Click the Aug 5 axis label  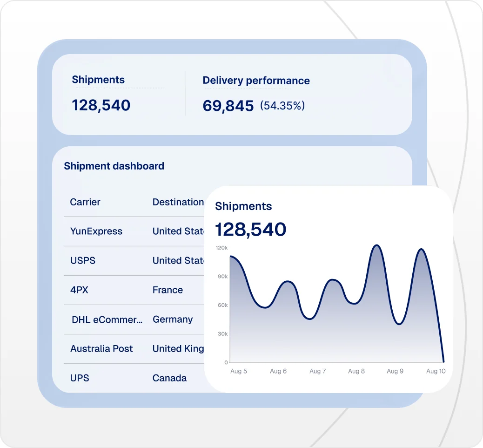click(239, 371)
